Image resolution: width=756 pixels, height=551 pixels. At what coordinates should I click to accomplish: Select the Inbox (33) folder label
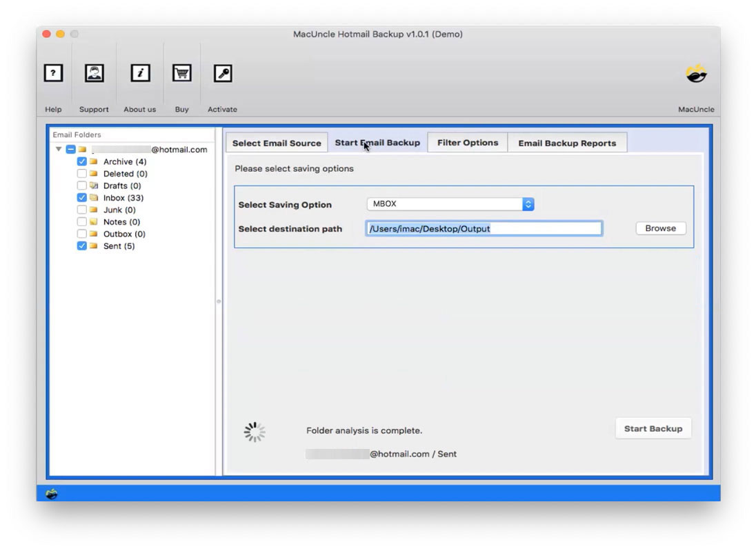click(123, 198)
